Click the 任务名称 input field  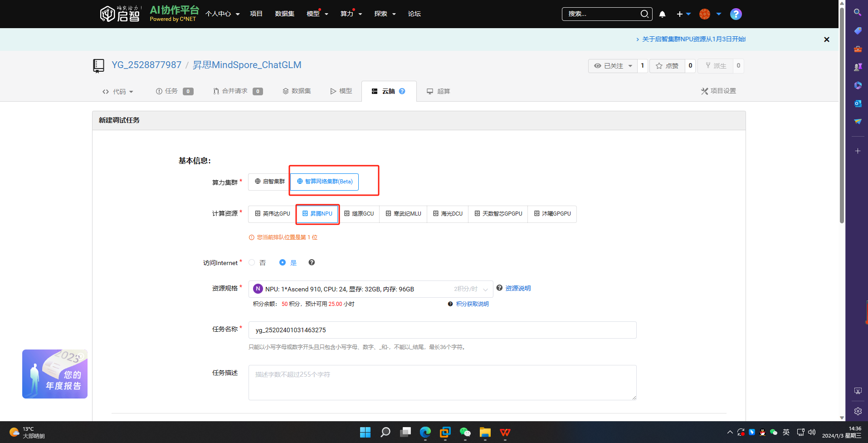[442, 330]
